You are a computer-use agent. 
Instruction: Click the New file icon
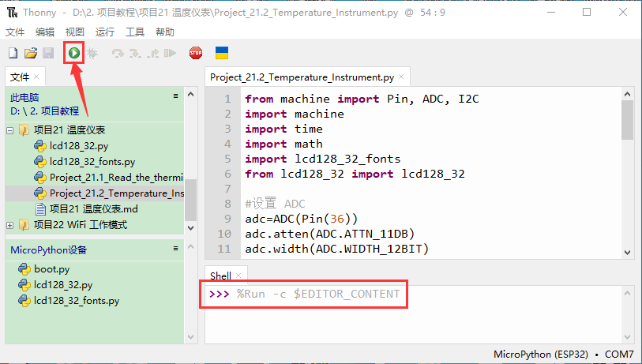point(13,53)
